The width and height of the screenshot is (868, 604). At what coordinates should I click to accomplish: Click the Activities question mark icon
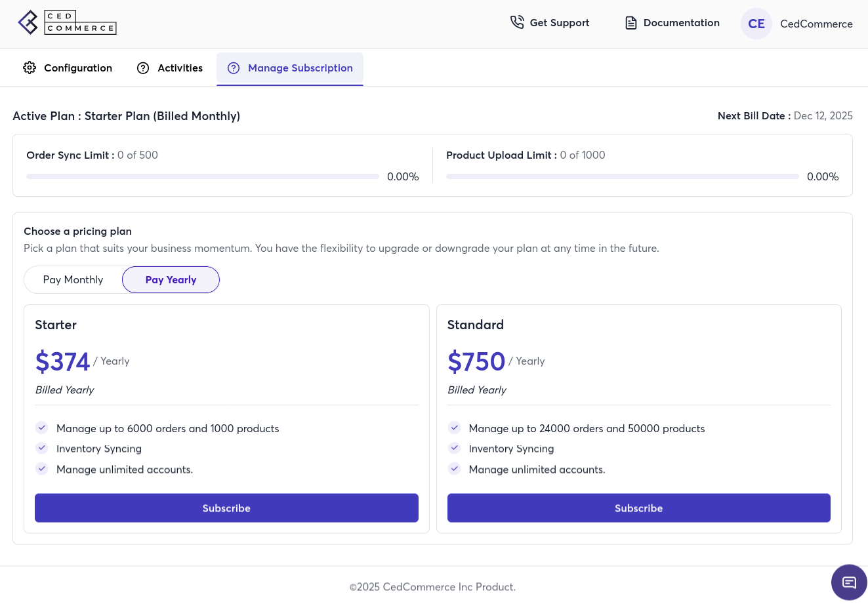tap(143, 68)
